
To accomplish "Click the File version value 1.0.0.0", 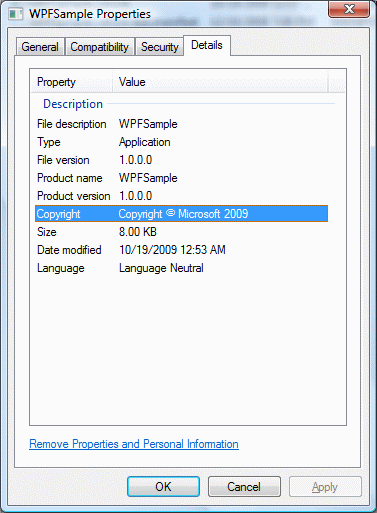I will (x=136, y=160).
